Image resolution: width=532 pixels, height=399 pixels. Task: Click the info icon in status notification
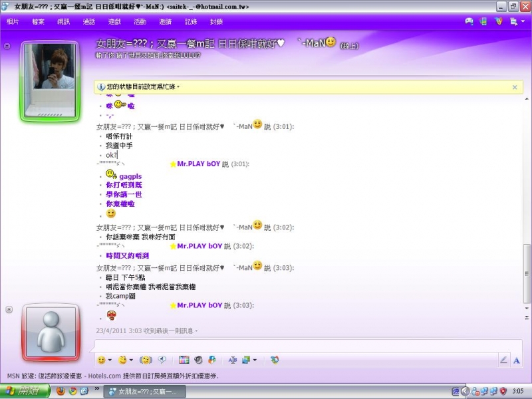pos(101,87)
